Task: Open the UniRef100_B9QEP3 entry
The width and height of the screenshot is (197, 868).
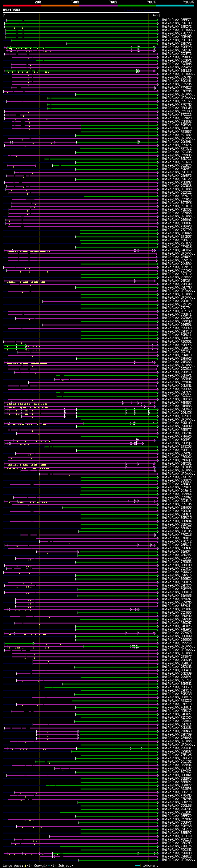Action: (176, 47)
